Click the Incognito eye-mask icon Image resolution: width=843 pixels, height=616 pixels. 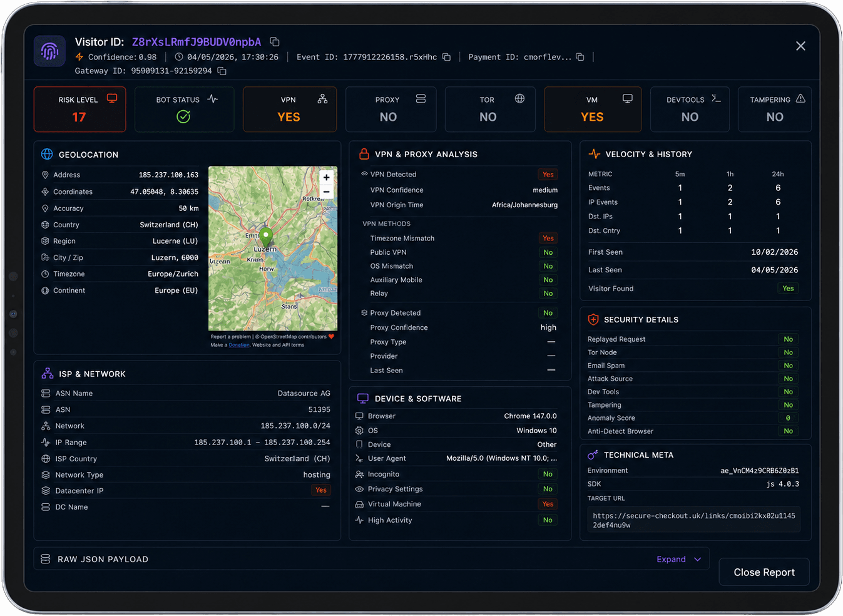(x=359, y=475)
